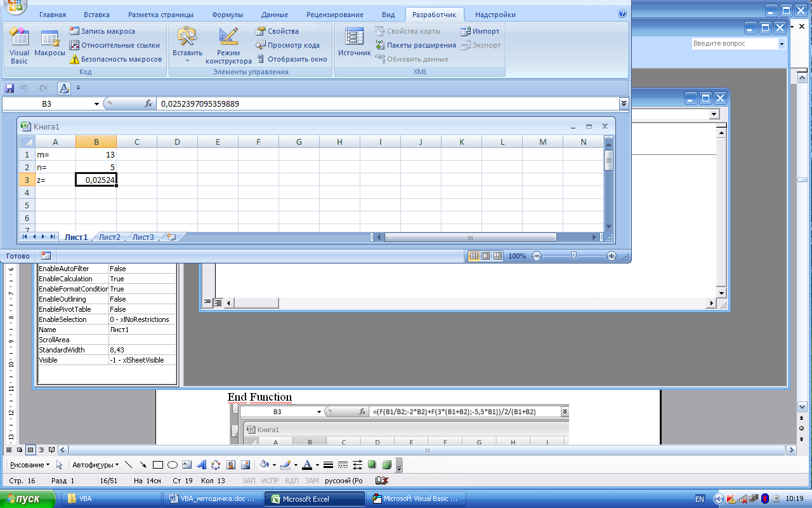Viewport: 812px width, 508px height.
Task: Save using quick access toolbar icon
Action: click(x=10, y=88)
